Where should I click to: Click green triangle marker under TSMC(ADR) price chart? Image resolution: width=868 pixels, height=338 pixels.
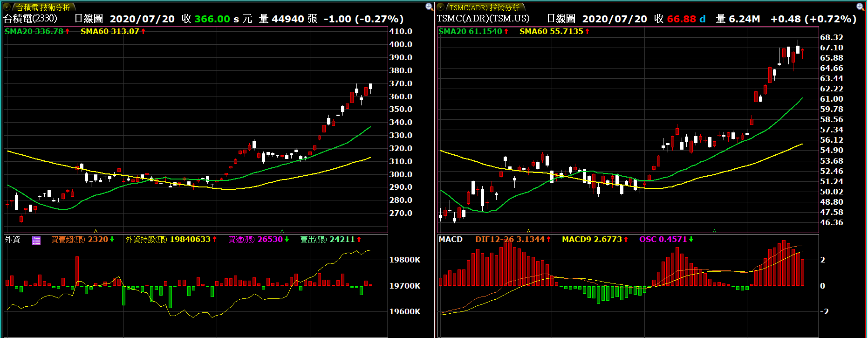[714, 231]
